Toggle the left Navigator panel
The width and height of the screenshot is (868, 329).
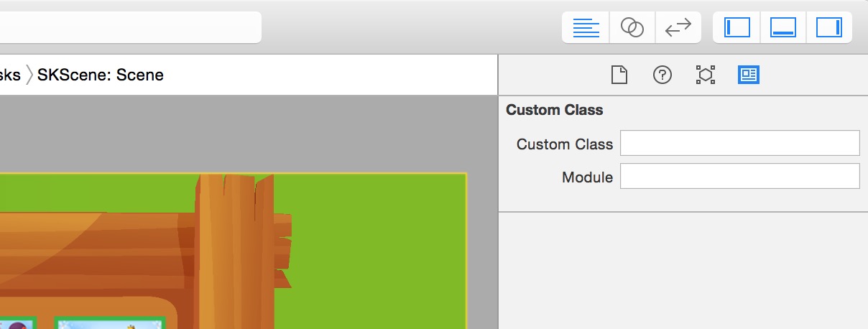coord(737,27)
